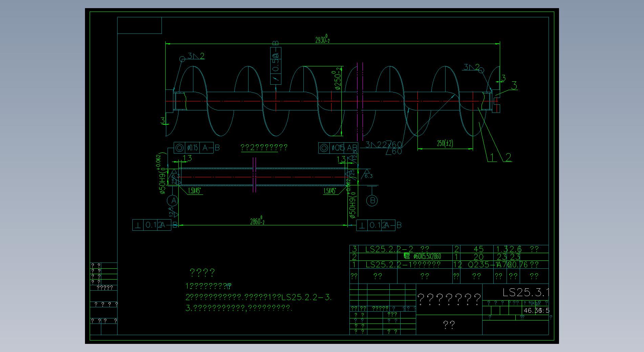Click the quantity 12 in parts list
Viewport: 644px width, 352px height.
pyautogui.click(x=457, y=265)
